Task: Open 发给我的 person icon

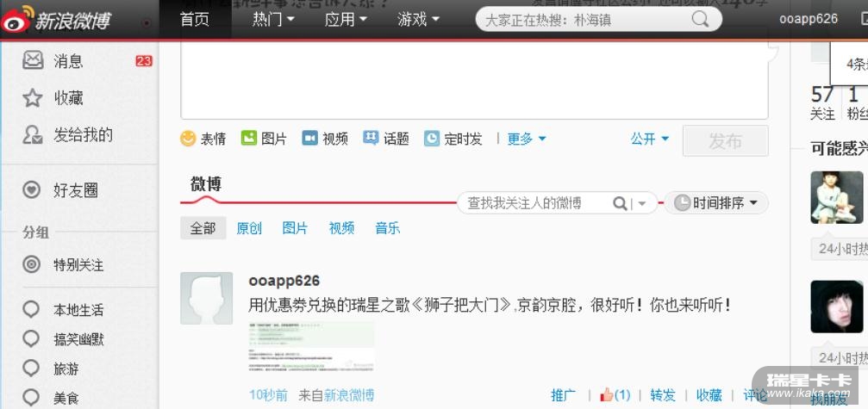Action: point(32,135)
